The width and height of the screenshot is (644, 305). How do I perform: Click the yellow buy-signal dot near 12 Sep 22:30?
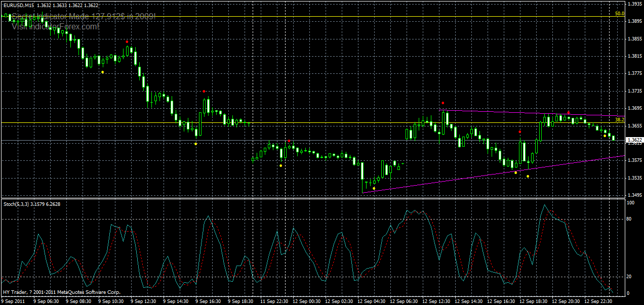click(605, 136)
